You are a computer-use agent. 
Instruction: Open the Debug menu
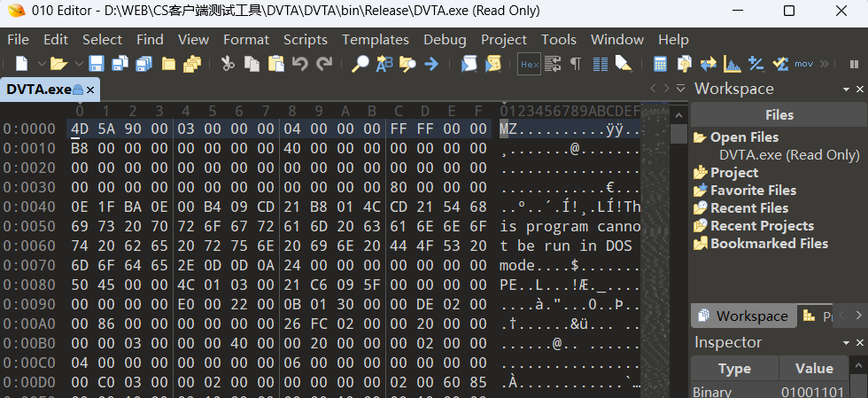[445, 39]
